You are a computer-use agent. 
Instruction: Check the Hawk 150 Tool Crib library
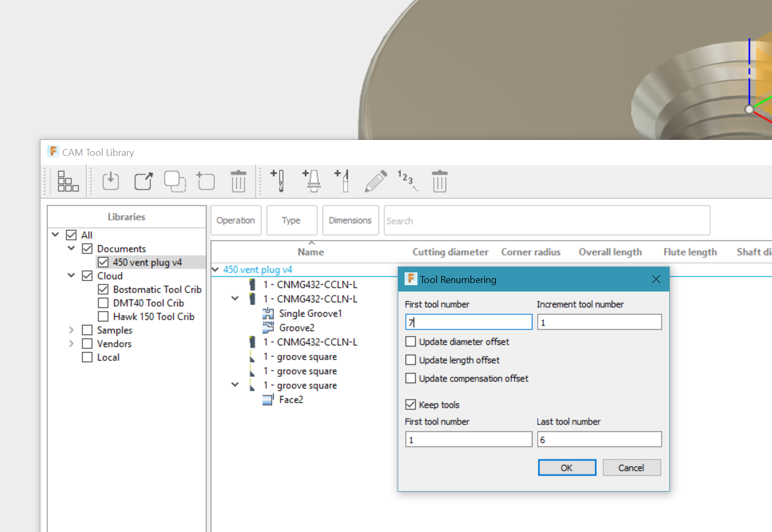103,317
